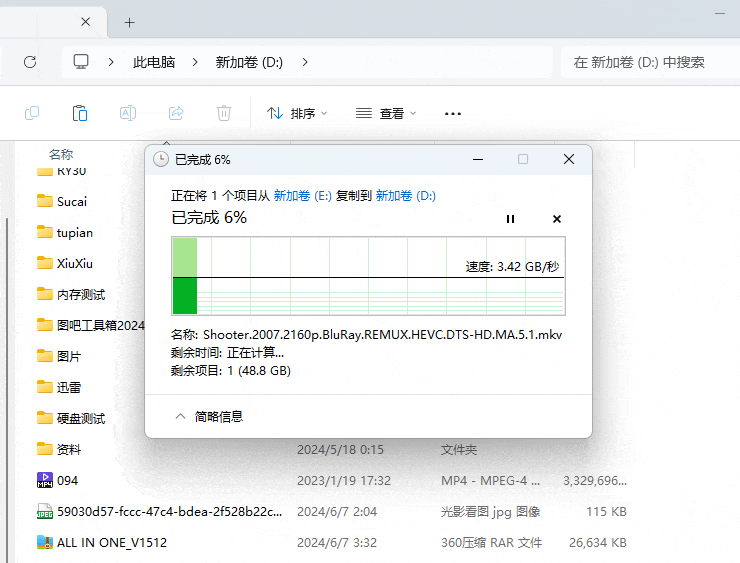Click the clock icon in copy dialog title
The height and width of the screenshot is (563, 740).
coord(161,160)
